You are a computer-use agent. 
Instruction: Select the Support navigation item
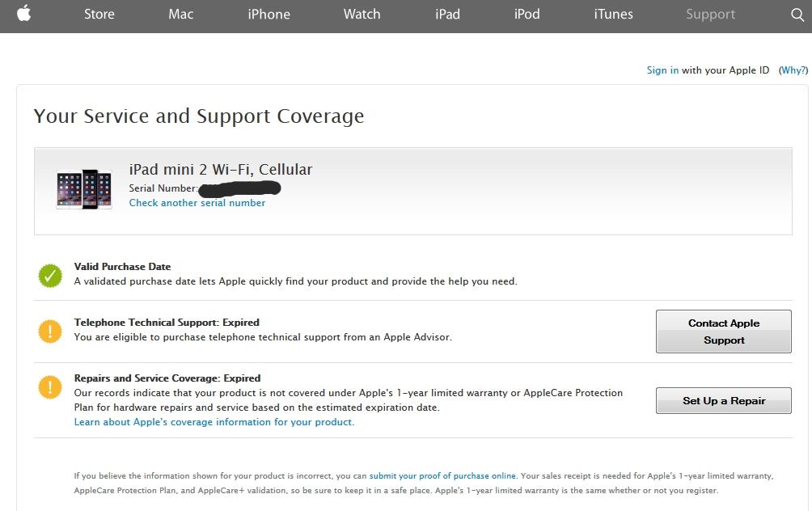(710, 15)
